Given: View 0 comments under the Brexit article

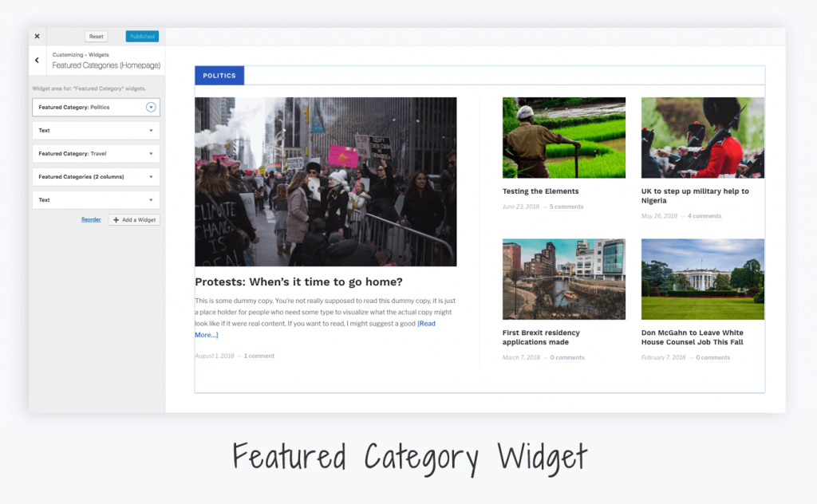Looking at the screenshot, I should (567, 358).
